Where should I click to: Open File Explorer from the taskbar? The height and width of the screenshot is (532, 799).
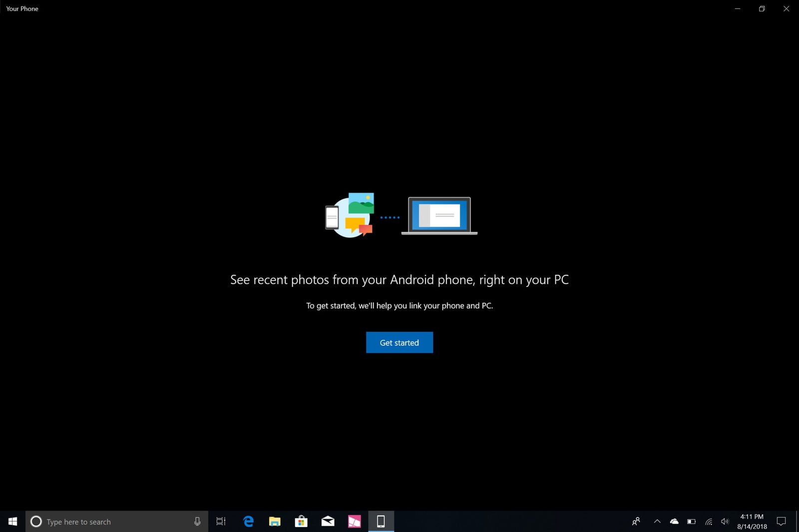(x=275, y=522)
